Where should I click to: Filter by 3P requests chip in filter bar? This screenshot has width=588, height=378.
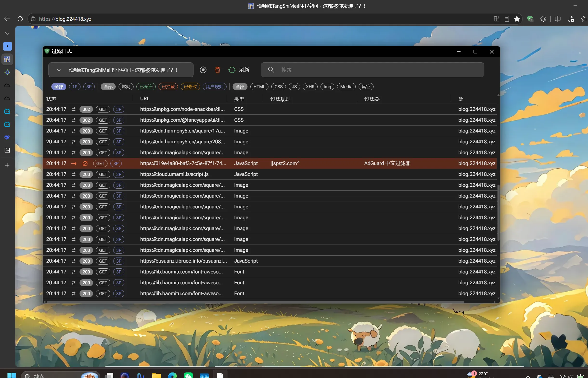point(89,87)
